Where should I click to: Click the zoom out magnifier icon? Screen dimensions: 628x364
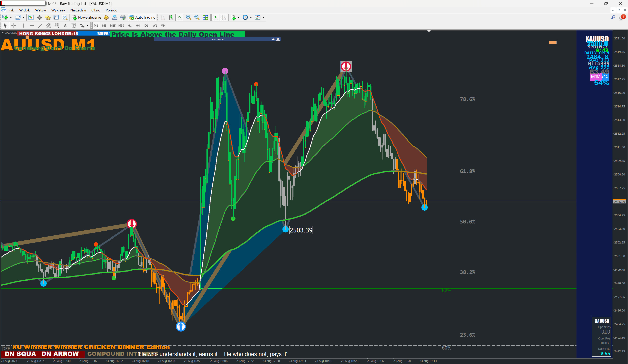pos(197,17)
